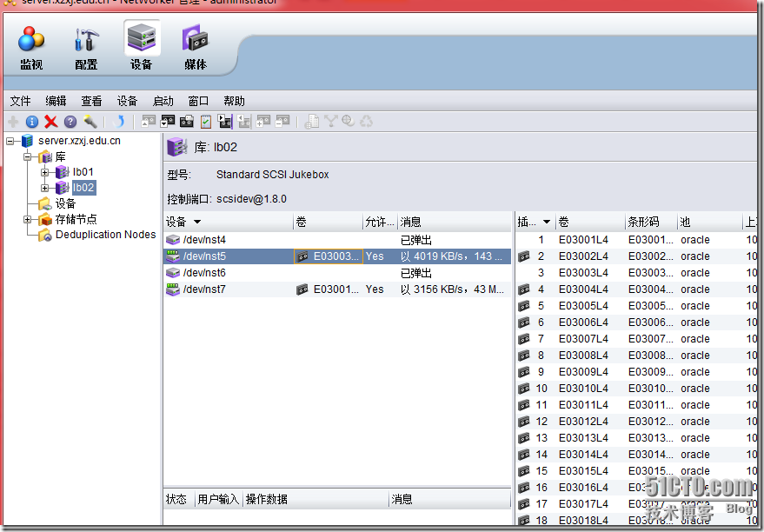Click the tape with minus sign toolbar icon
The height and width of the screenshot is (532, 764).
coord(282,122)
